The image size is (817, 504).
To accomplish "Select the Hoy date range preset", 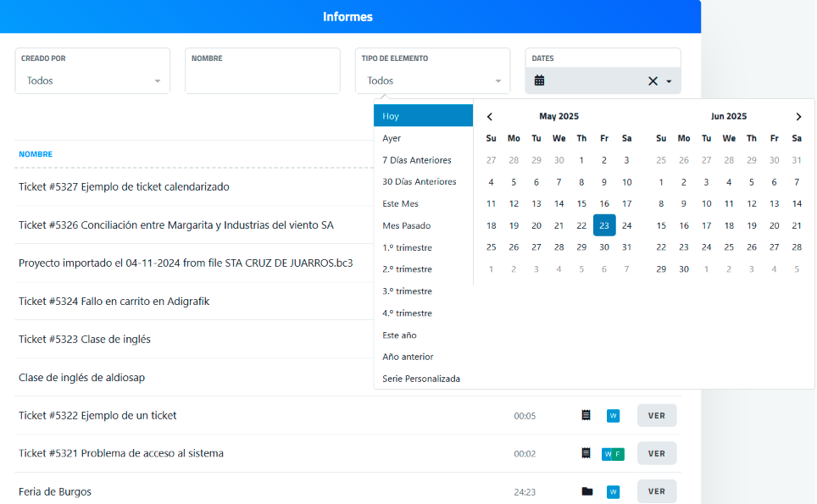I will 423,116.
